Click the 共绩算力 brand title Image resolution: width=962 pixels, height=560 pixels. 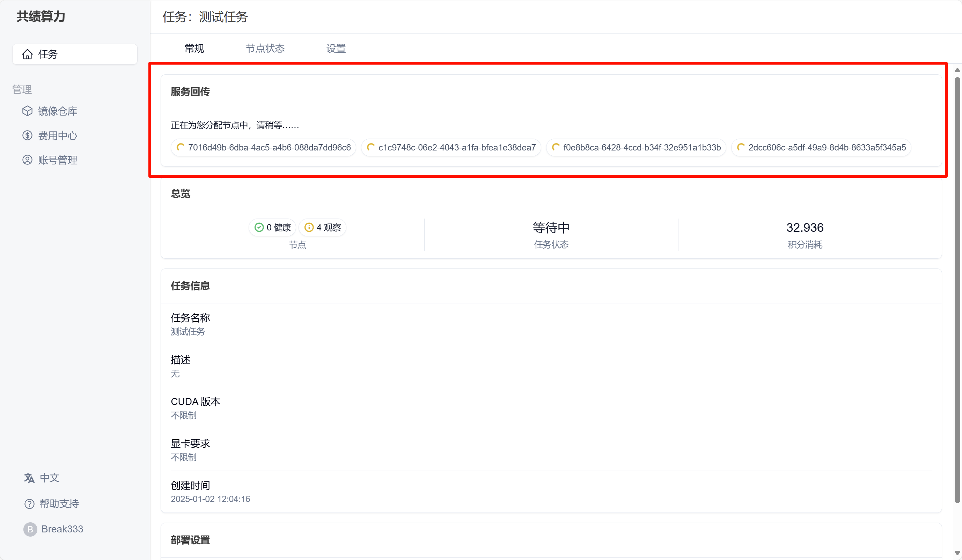(x=41, y=16)
